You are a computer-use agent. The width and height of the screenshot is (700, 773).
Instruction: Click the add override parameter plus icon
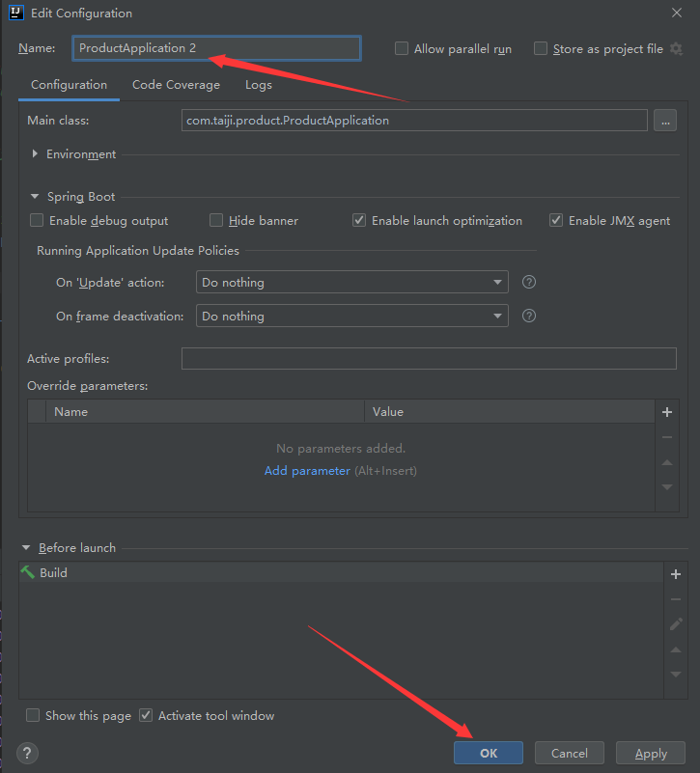tap(666, 412)
